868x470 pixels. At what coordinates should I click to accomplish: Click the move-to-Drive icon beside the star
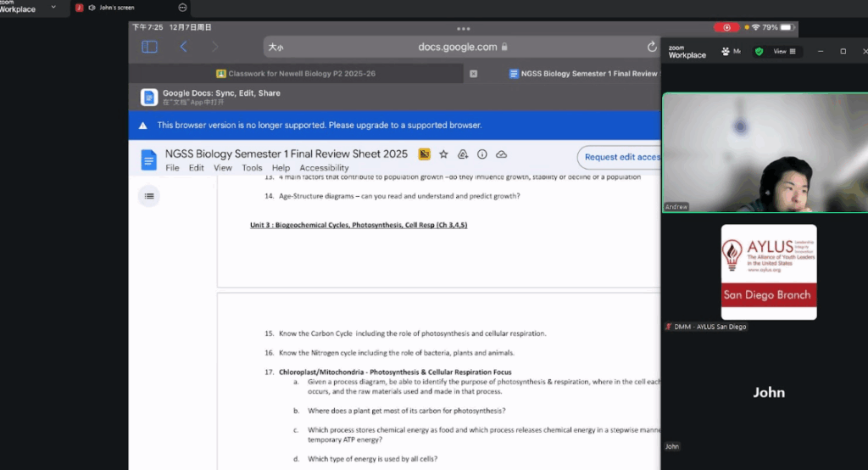click(x=463, y=154)
